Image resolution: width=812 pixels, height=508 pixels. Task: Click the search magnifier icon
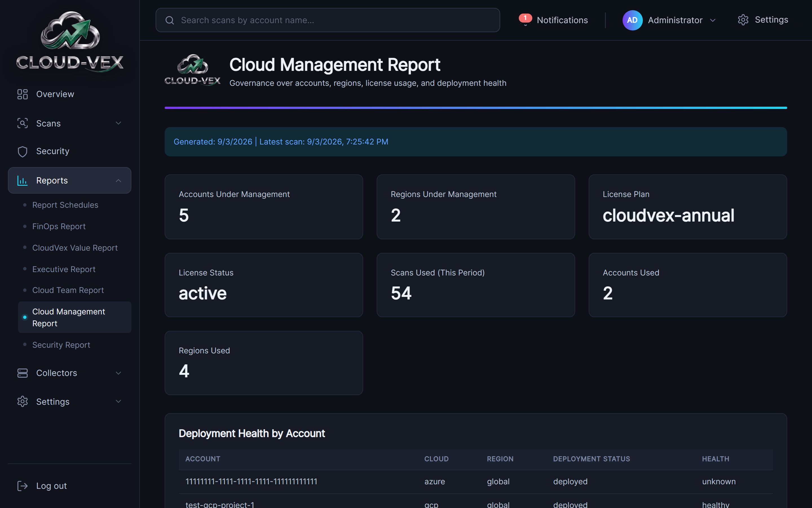click(170, 20)
